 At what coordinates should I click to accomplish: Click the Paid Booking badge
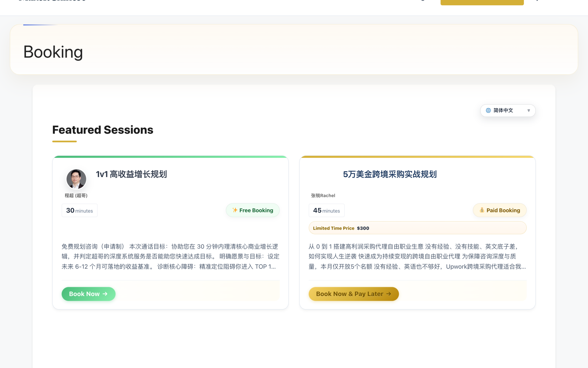pos(500,210)
